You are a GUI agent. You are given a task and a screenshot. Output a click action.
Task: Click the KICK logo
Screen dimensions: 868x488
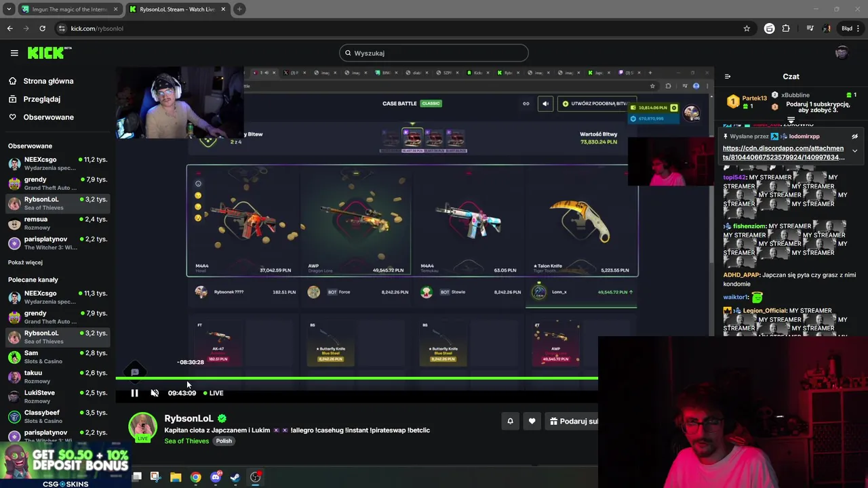(49, 53)
